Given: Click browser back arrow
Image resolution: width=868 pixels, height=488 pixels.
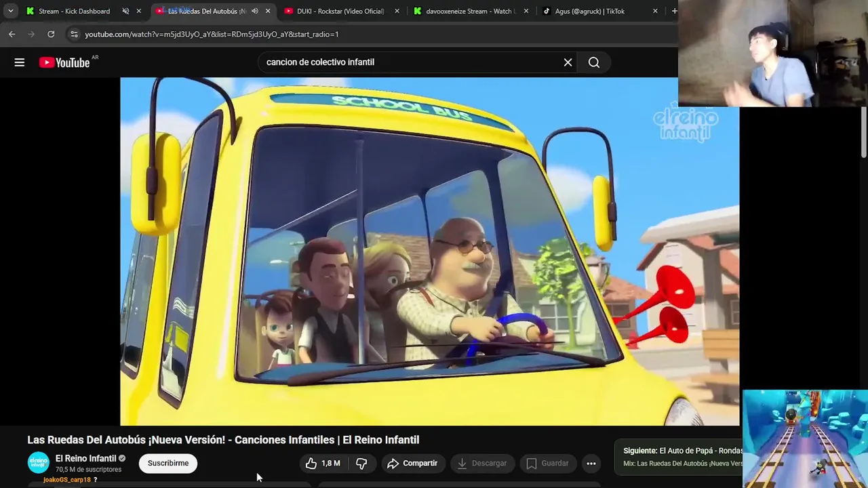Looking at the screenshot, I should pyautogui.click(x=12, y=34).
